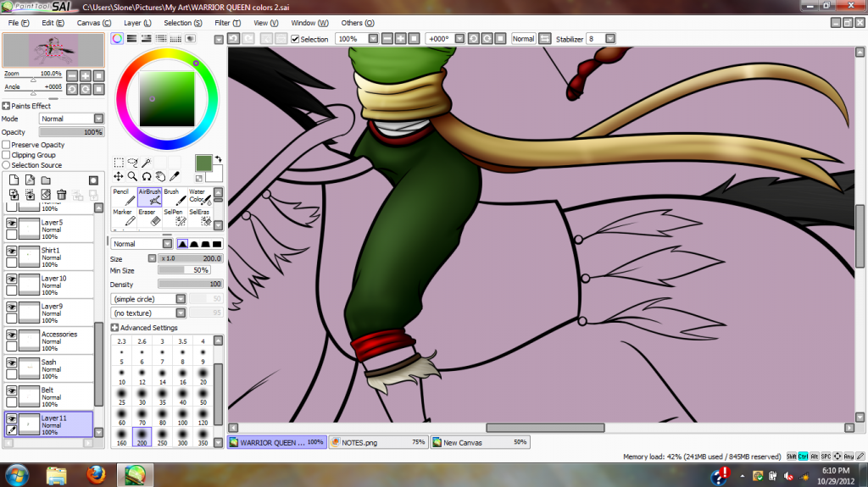The image size is (868, 487).
Task: Pick the lasso selection tool
Action: click(132, 162)
